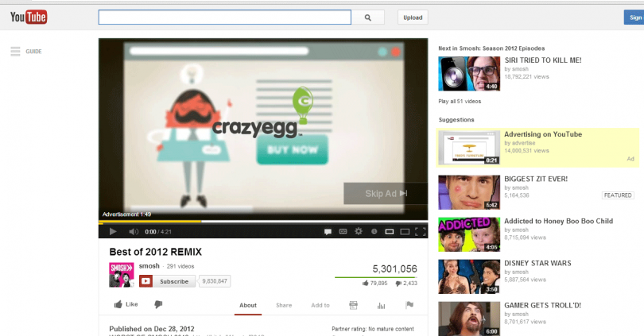Open SIRI TRIED TO KILL ME! video
The height and width of the screenshot is (336, 644).
tap(543, 60)
